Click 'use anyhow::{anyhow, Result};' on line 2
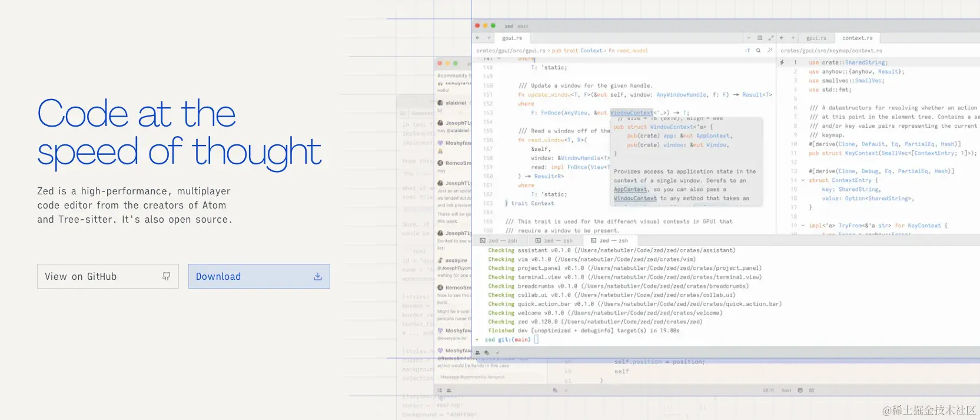 (x=856, y=72)
